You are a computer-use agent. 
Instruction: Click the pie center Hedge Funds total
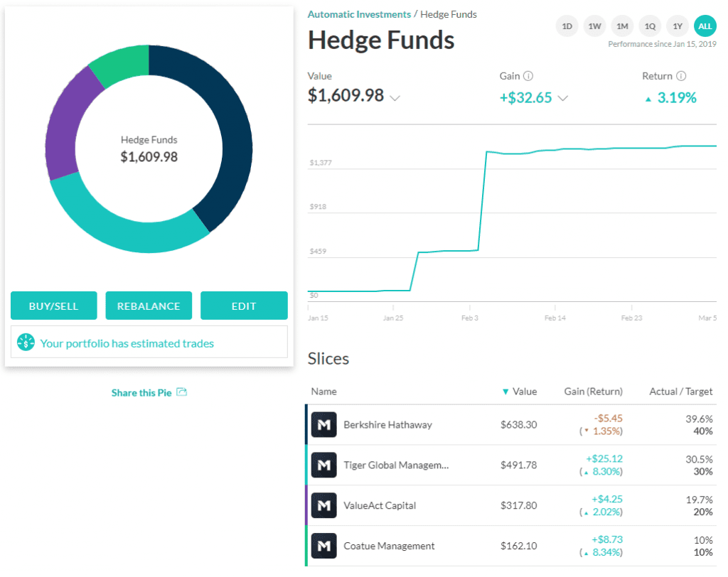(149, 149)
